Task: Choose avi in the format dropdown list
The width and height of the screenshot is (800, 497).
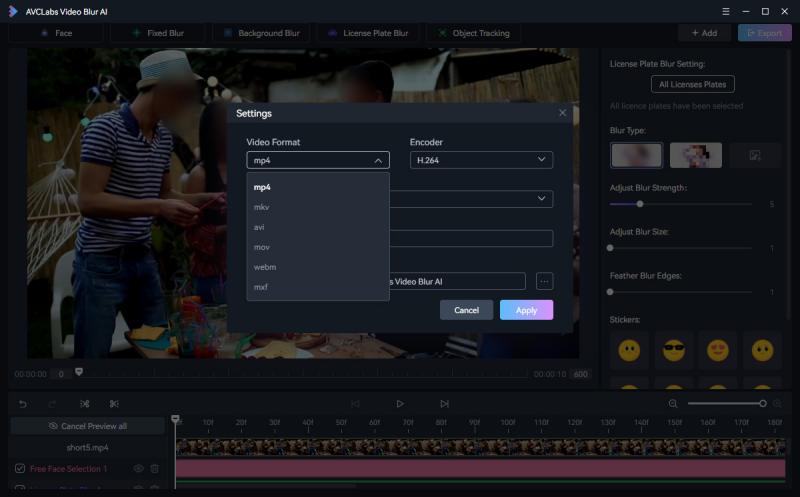Action: tap(317, 227)
